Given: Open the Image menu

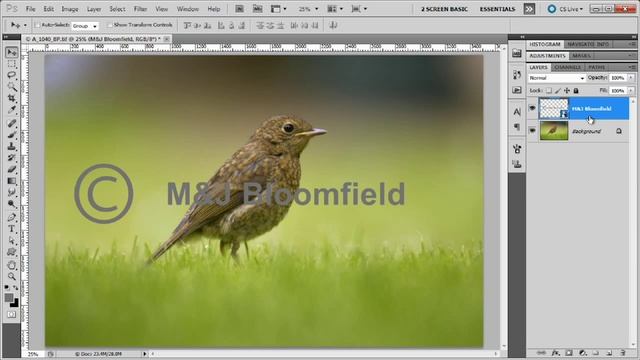Looking at the screenshot, I should pyautogui.click(x=70, y=9).
